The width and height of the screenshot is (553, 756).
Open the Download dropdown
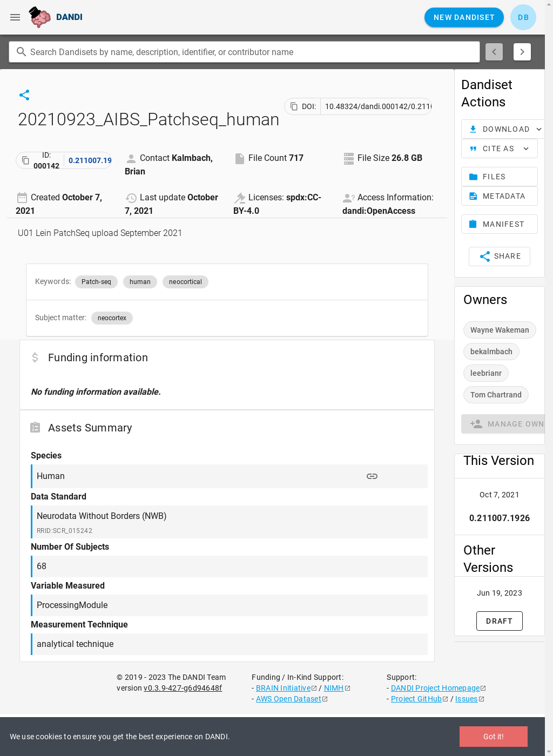click(503, 129)
